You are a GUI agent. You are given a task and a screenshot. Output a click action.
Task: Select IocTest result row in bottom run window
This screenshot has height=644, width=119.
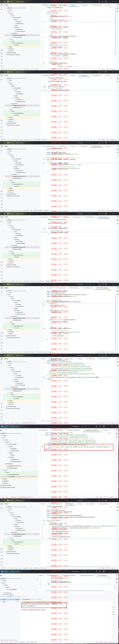(10, 599)
